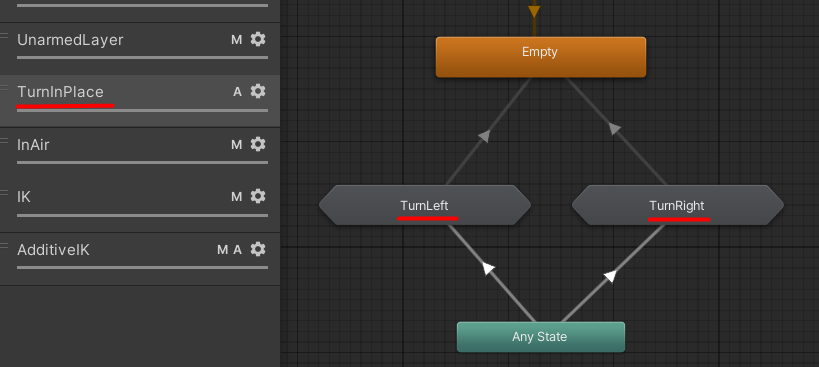Open settings gear for InAir layer
This screenshot has width=819, height=367.
pos(258,144)
